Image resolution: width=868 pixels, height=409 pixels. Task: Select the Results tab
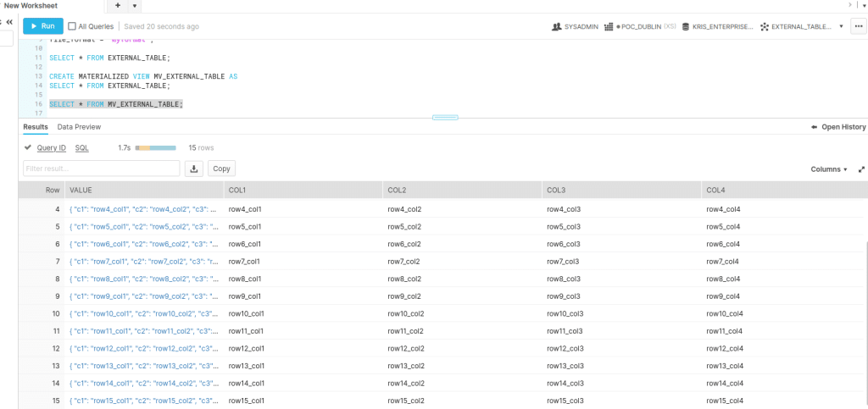click(x=36, y=127)
